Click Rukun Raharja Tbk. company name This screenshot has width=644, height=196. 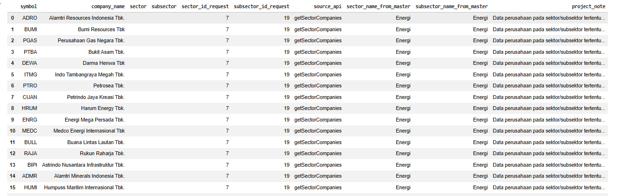tap(102, 153)
